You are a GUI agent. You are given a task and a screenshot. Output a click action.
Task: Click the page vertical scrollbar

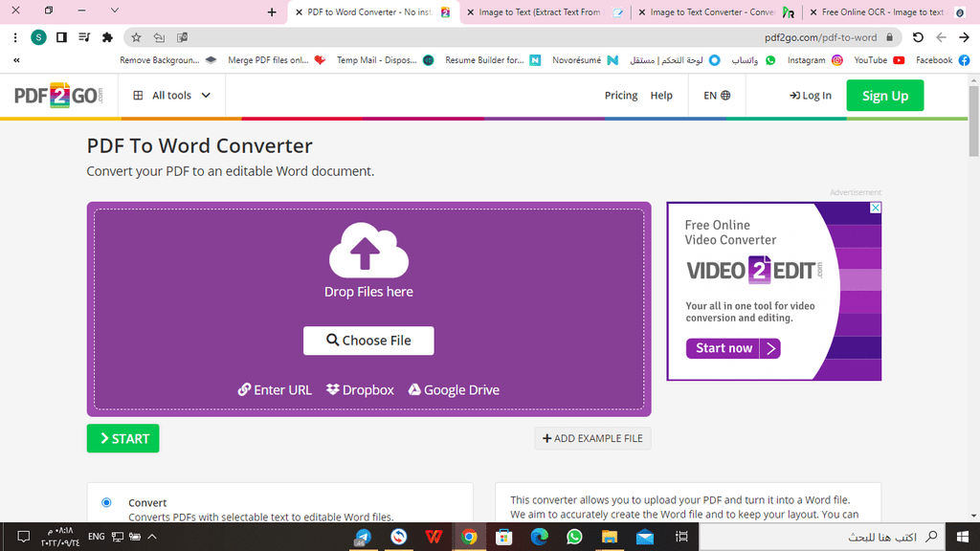973,122
